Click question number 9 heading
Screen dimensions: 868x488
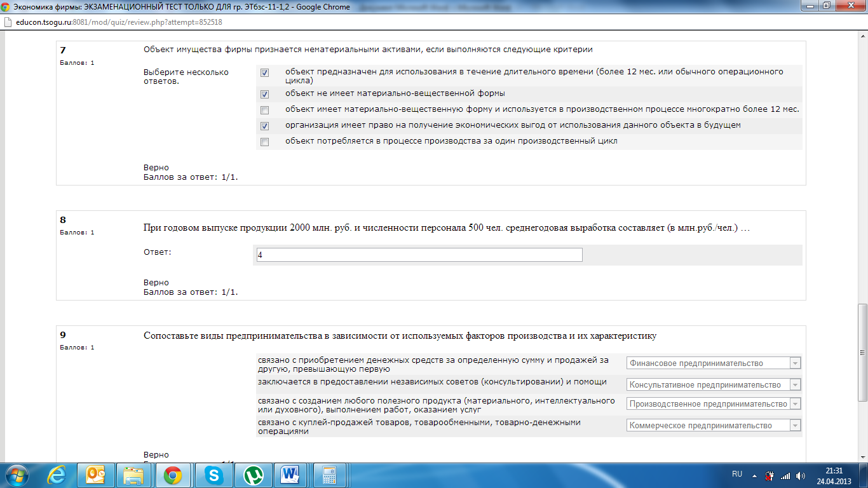(x=63, y=335)
